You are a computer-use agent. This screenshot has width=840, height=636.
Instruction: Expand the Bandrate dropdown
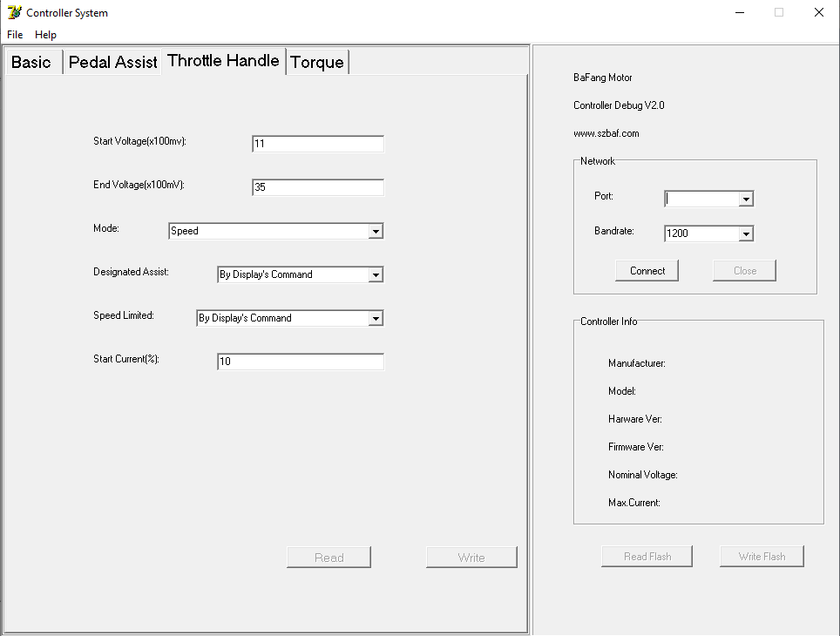pyautogui.click(x=745, y=234)
